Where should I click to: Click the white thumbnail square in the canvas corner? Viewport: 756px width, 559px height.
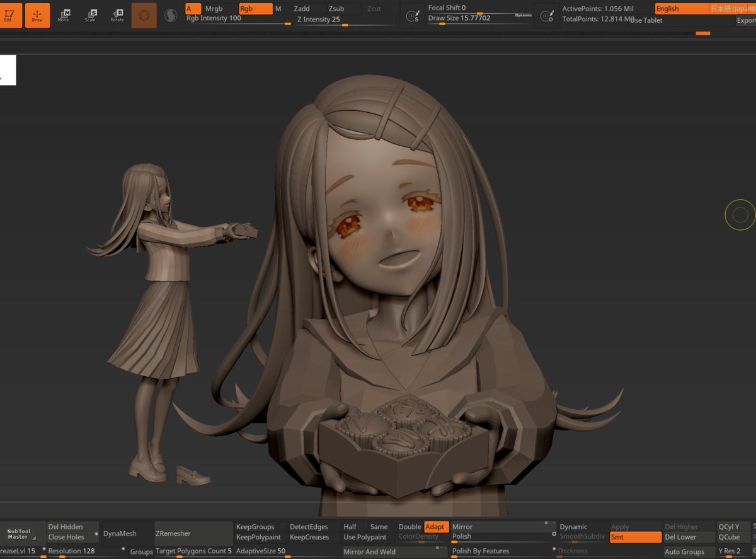(8, 70)
